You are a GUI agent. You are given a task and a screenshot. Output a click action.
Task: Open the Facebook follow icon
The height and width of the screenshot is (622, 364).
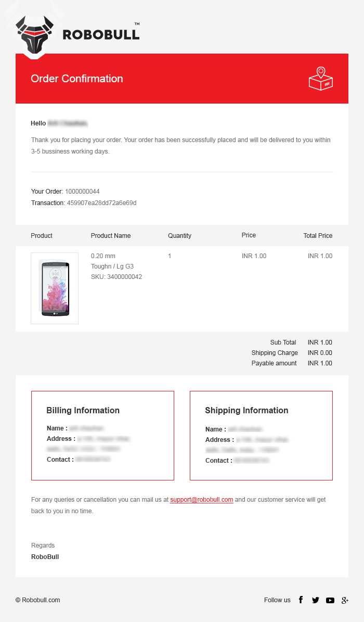pos(301,600)
